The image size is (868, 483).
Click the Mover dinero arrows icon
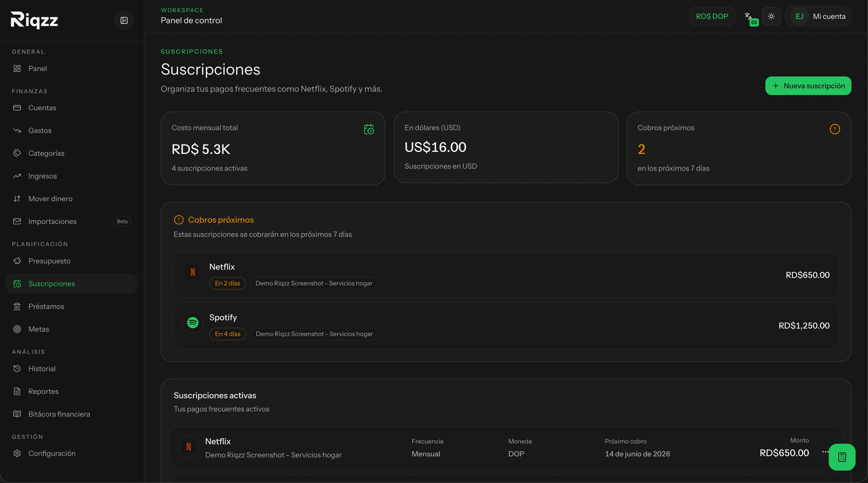point(17,199)
